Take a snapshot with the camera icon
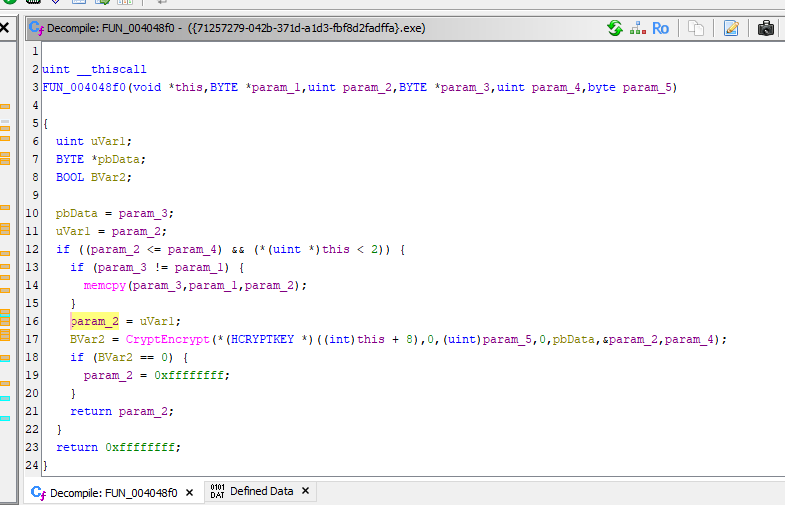This screenshot has height=505, width=785. (766, 28)
